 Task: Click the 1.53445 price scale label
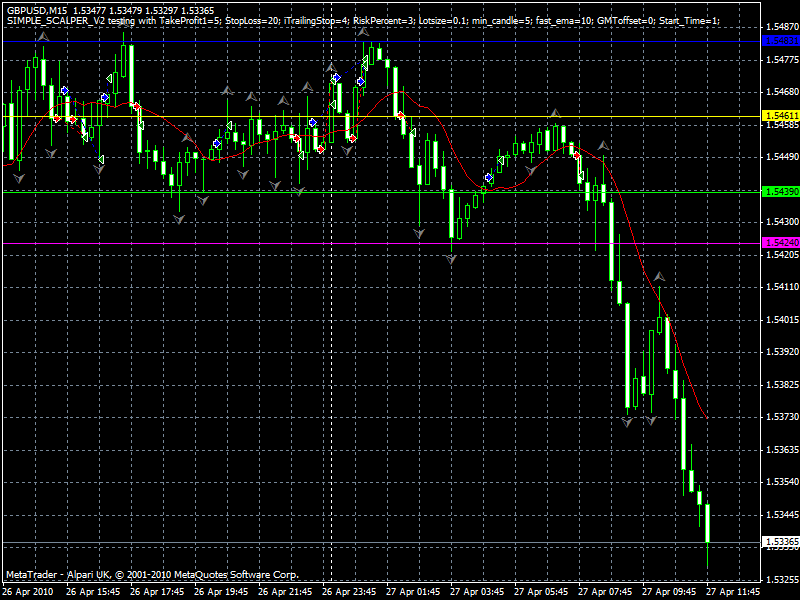click(x=782, y=515)
